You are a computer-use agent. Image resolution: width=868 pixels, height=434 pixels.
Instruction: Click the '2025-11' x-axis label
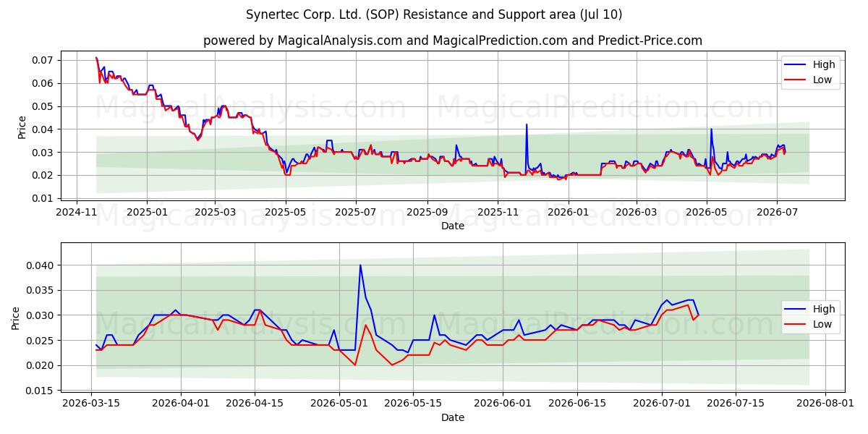(x=497, y=213)
